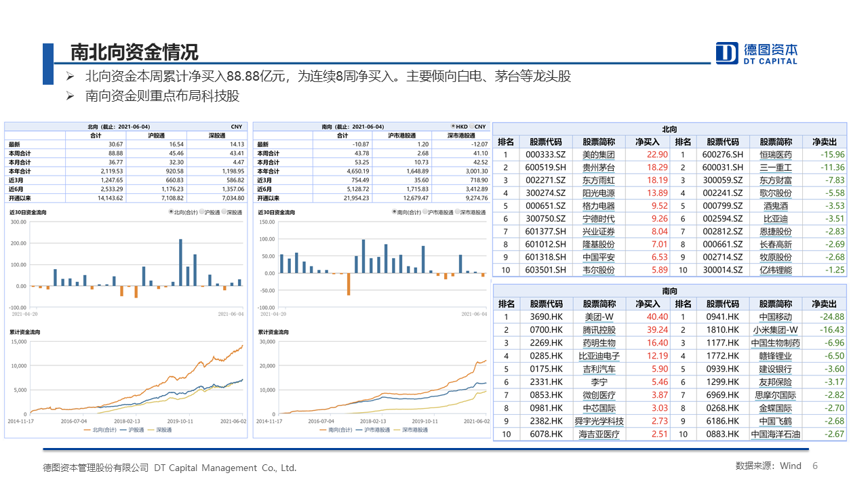Screen dimensions: 868x488
Task: Select the 深市港股通 radio in 近30日资金流向
Action: (x=457, y=212)
